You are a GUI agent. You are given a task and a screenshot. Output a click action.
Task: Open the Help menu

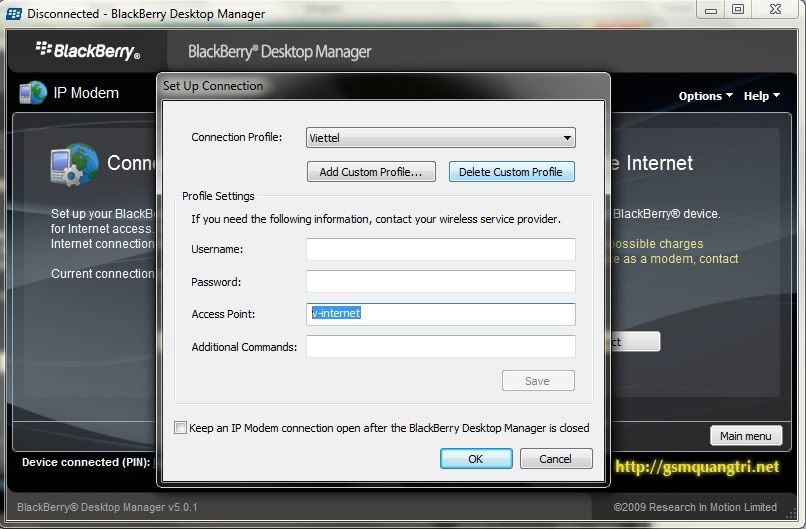click(761, 96)
